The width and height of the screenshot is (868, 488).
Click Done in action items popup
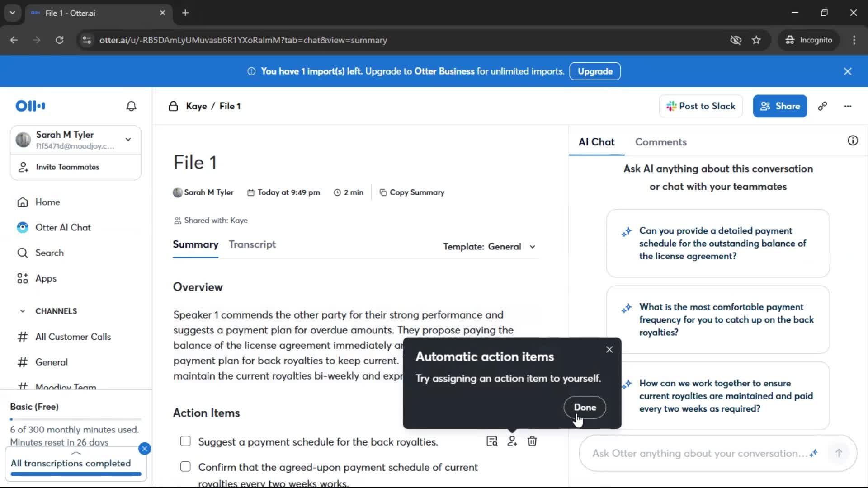coord(585,407)
